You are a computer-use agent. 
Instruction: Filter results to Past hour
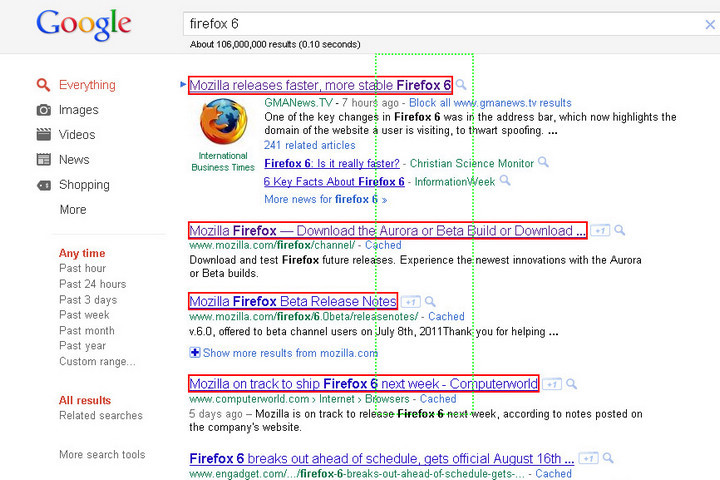coord(83,268)
